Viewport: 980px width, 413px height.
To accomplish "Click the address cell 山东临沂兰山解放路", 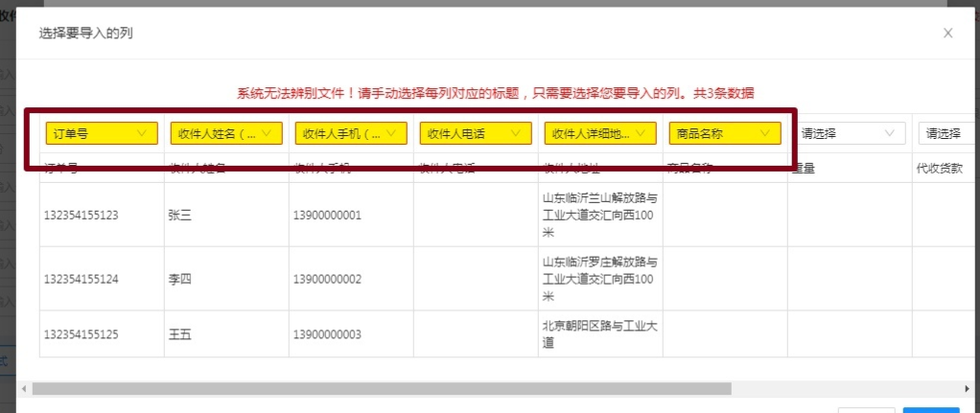I will click(x=599, y=216).
